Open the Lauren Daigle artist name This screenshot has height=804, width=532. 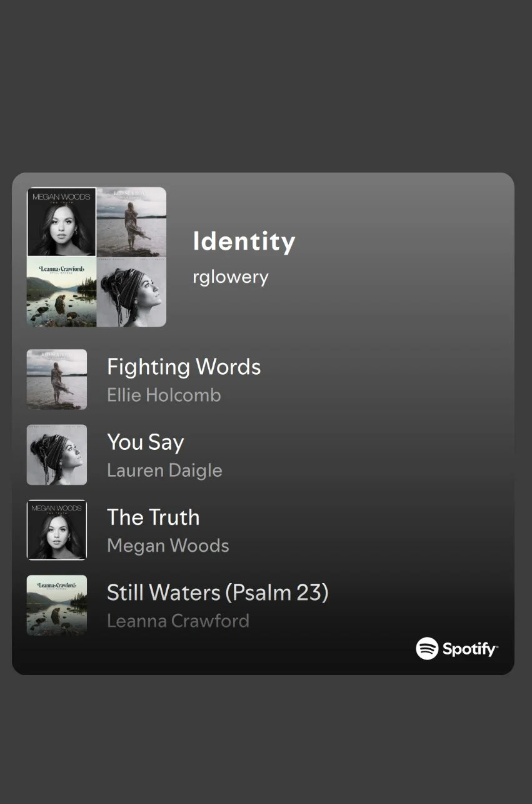[164, 471]
